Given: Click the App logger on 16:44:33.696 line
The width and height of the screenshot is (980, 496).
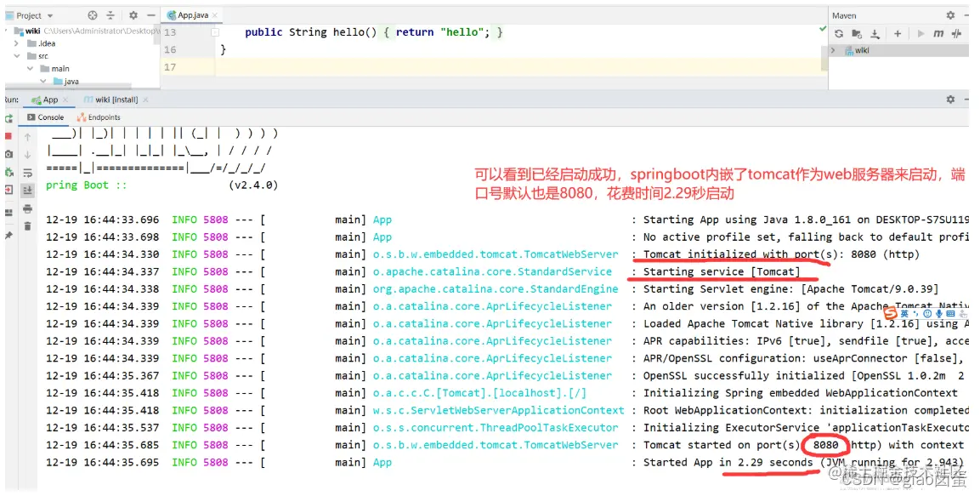Looking at the screenshot, I should [x=382, y=220].
